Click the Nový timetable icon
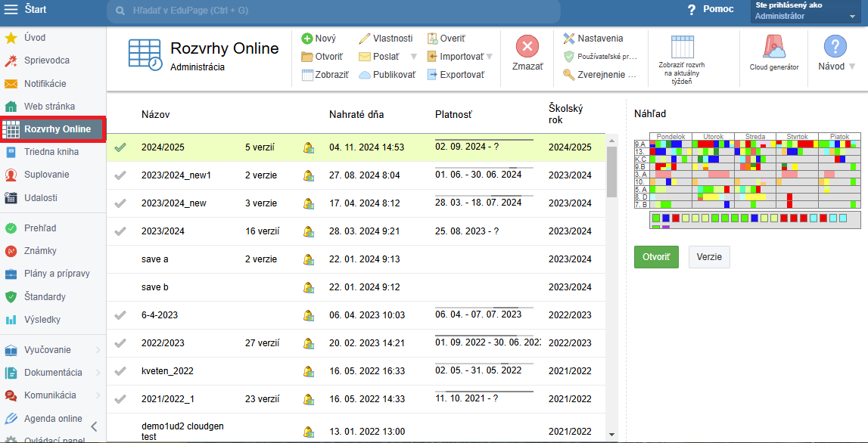This screenshot has width=868, height=443. tap(307, 39)
